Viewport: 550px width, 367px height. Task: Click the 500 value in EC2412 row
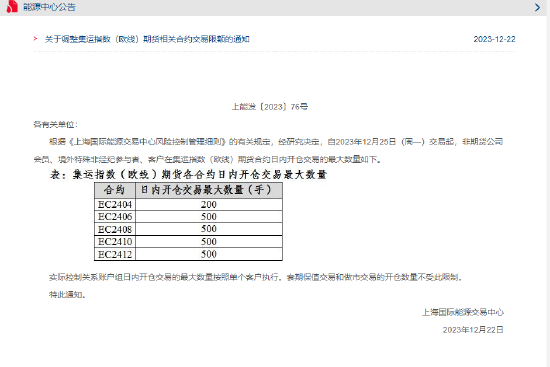point(209,254)
